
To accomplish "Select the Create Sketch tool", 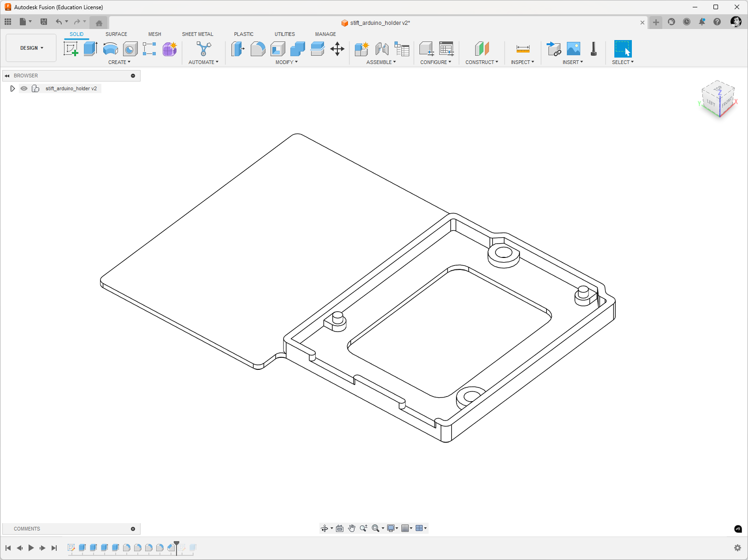I will coord(71,48).
